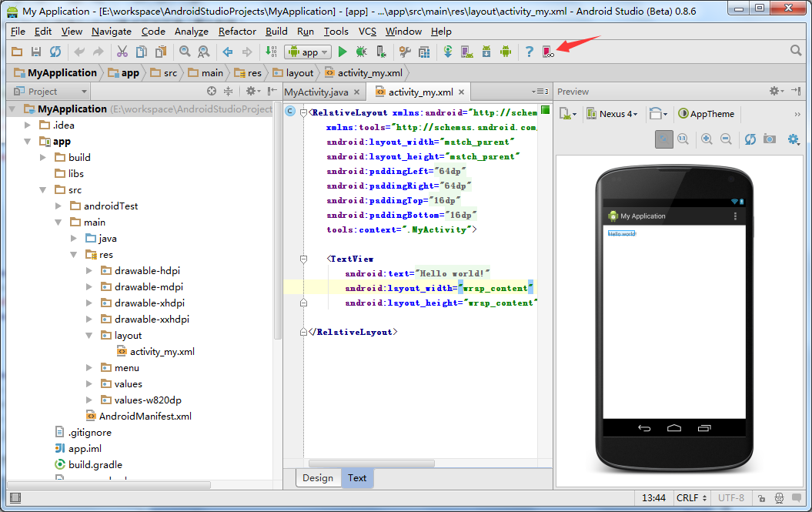Toggle read-only lock in the status bar
The image size is (812, 512).
pyautogui.click(x=761, y=498)
